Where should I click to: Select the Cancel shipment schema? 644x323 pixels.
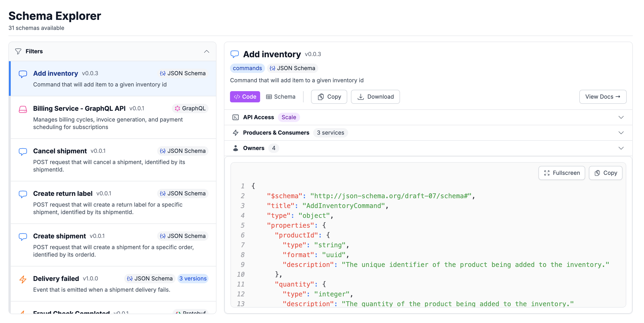pyautogui.click(x=60, y=151)
